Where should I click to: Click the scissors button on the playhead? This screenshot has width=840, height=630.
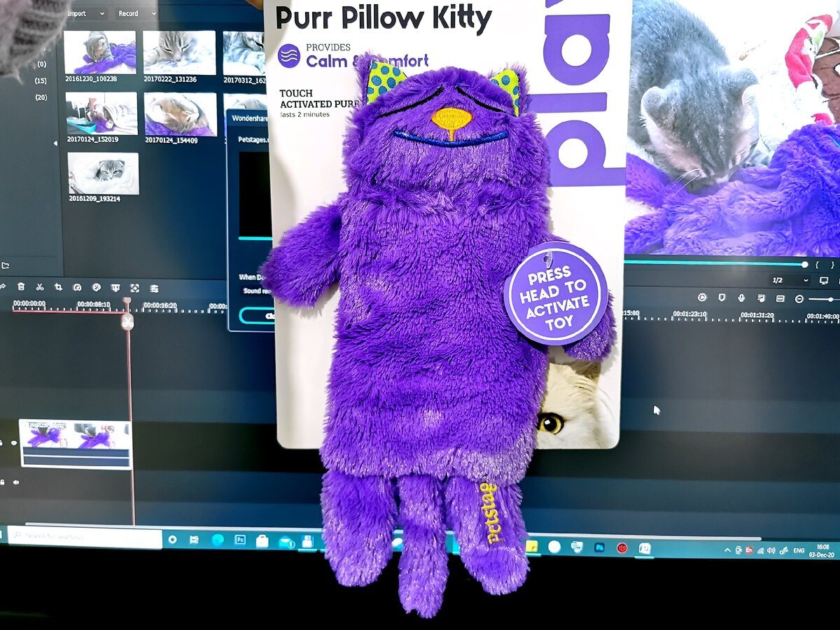127,322
